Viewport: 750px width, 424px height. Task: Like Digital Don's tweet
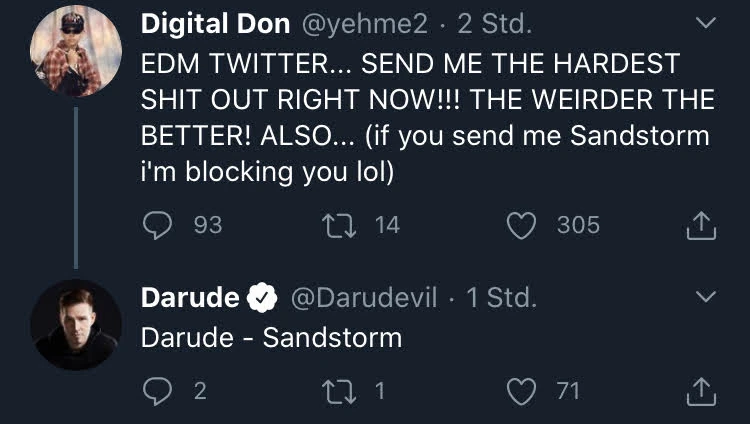[x=521, y=225]
